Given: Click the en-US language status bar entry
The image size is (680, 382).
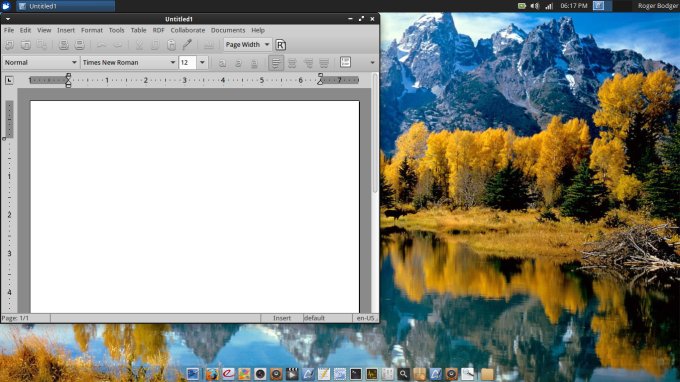Looking at the screenshot, I should coord(365,318).
